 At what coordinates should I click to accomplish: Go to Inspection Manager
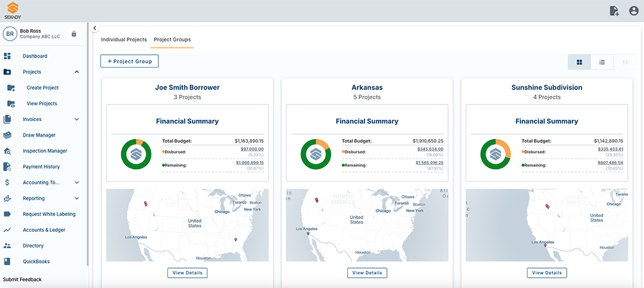44,151
